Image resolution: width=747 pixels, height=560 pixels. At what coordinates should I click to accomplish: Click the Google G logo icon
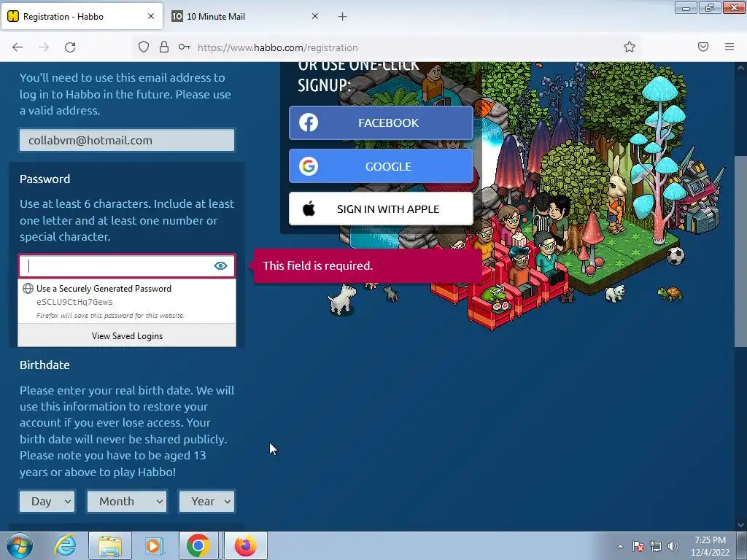pos(309,166)
